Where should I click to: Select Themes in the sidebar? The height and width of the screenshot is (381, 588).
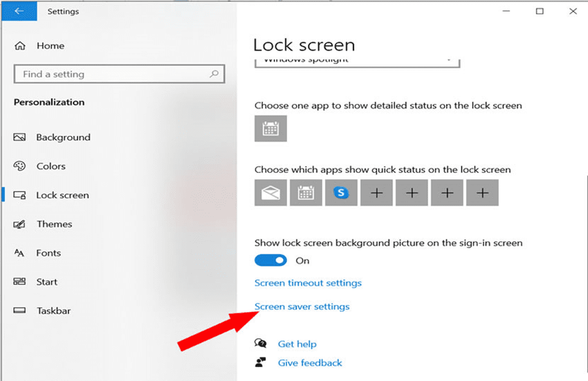click(54, 224)
